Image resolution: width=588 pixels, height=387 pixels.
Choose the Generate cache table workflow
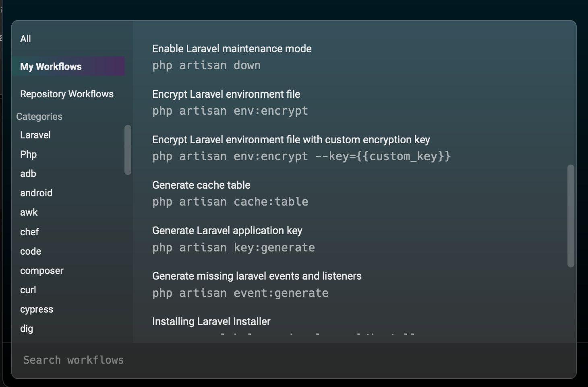[201, 185]
